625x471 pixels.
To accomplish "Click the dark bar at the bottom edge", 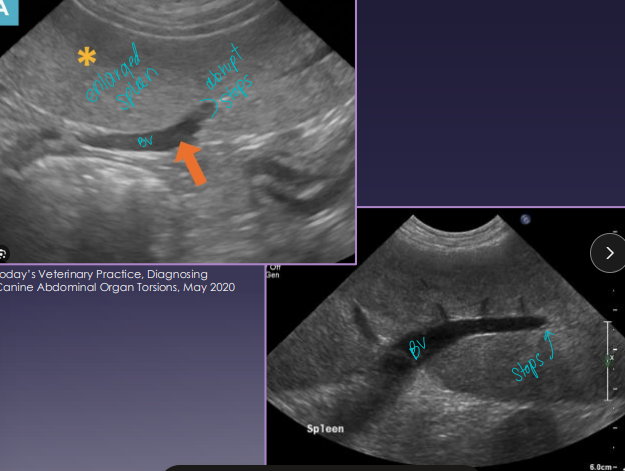I will pos(380,467).
